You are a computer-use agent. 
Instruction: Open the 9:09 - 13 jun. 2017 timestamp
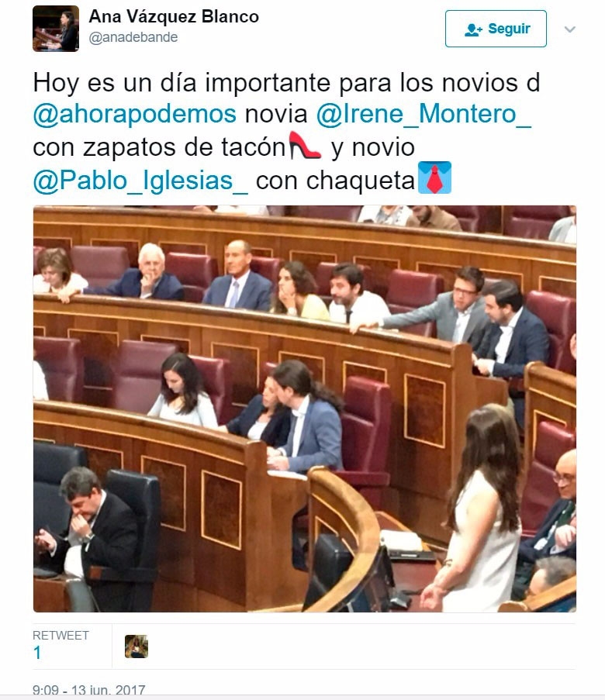point(89,690)
